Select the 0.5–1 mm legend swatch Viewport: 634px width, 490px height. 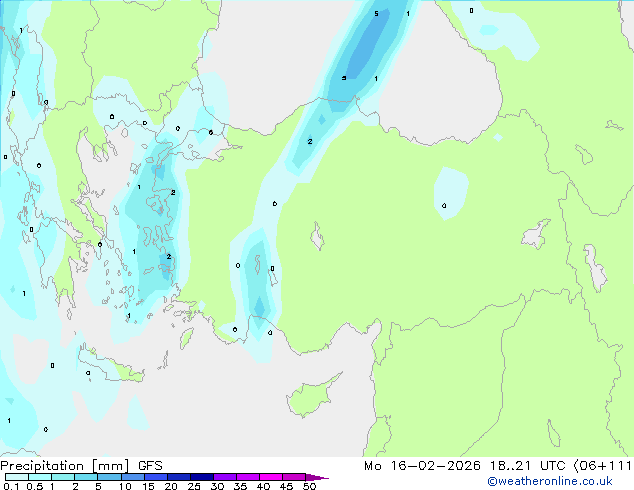coord(40,477)
